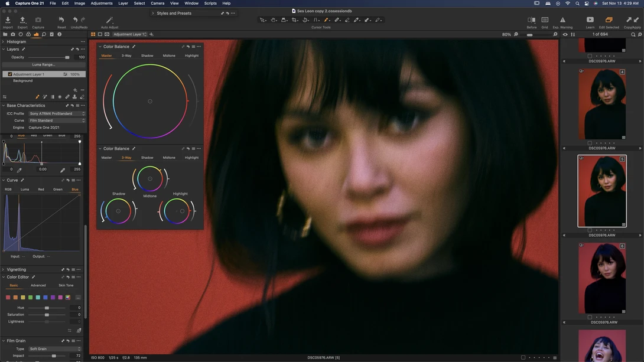The image size is (644, 362).
Task: Open the Adjustments menu
Action: [102, 4]
